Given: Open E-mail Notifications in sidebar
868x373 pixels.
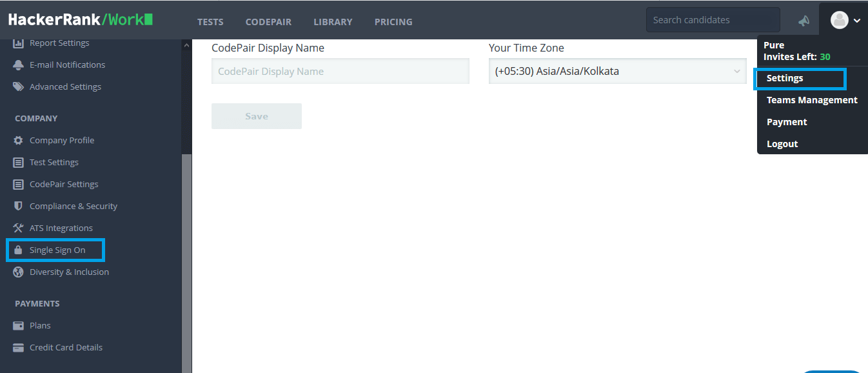Looking at the screenshot, I should 67,65.
